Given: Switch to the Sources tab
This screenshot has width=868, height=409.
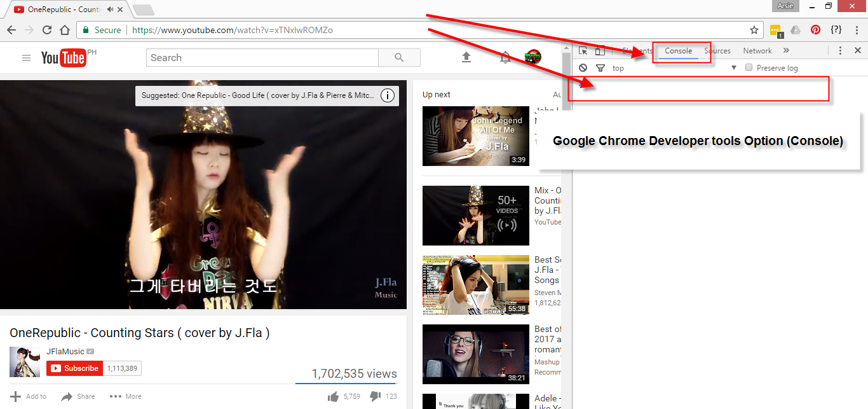Looking at the screenshot, I should (717, 51).
